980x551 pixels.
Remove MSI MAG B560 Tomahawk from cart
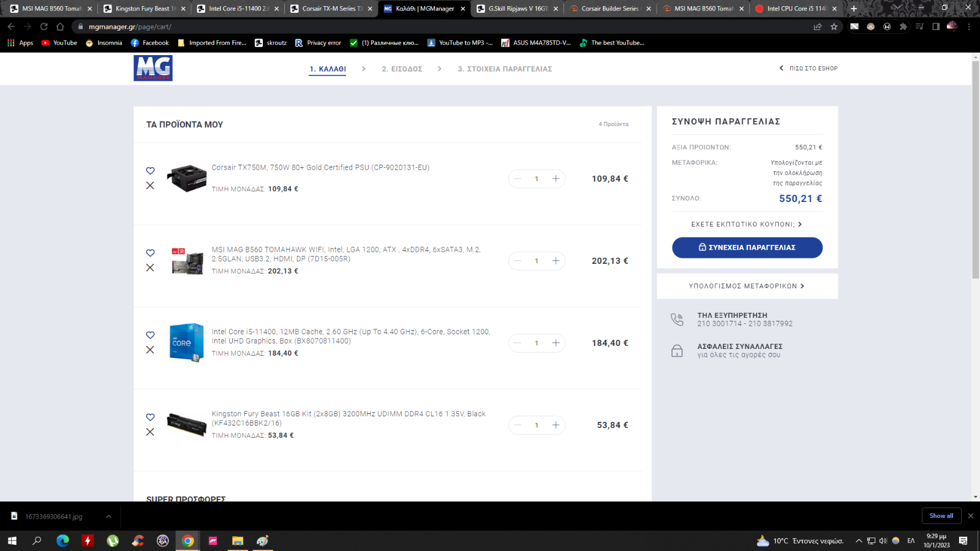pos(150,268)
